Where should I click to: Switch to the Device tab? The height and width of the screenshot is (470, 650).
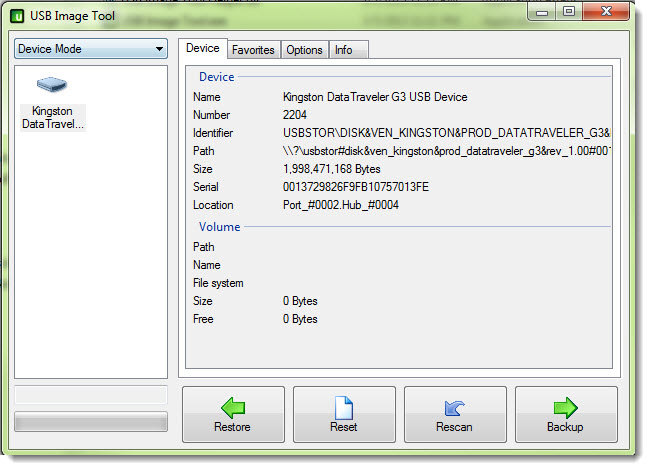pyautogui.click(x=203, y=48)
